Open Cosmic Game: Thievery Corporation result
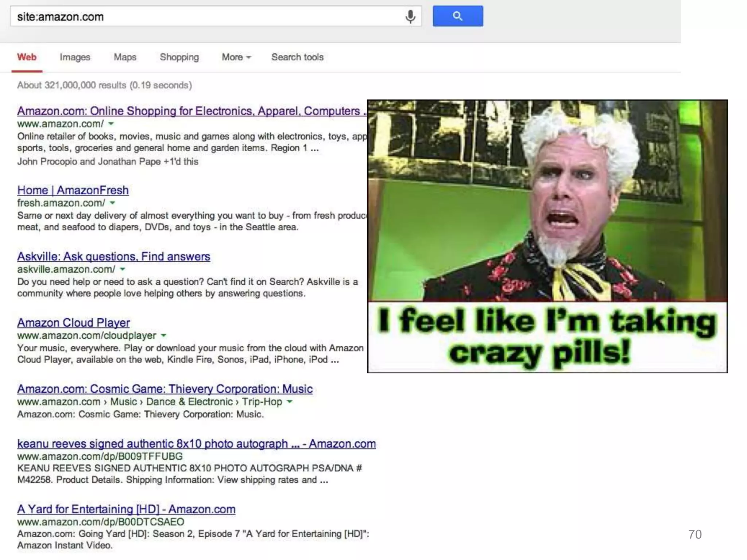 click(x=165, y=389)
